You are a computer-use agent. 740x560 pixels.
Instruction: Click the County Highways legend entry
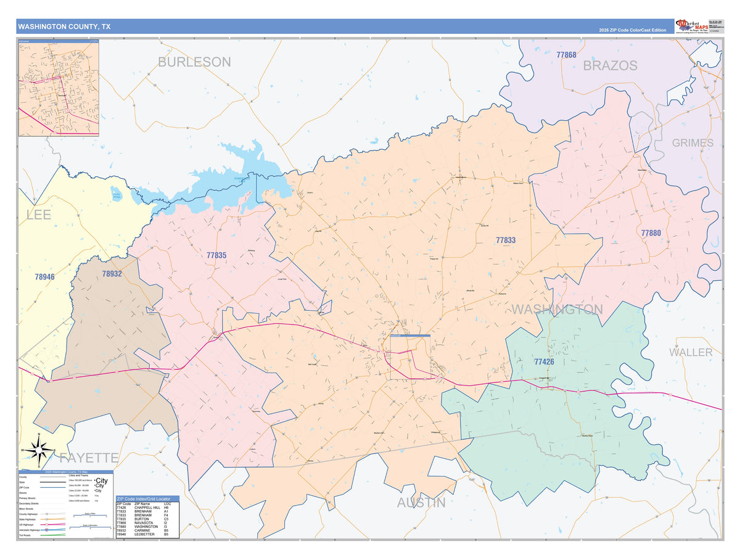point(43,514)
